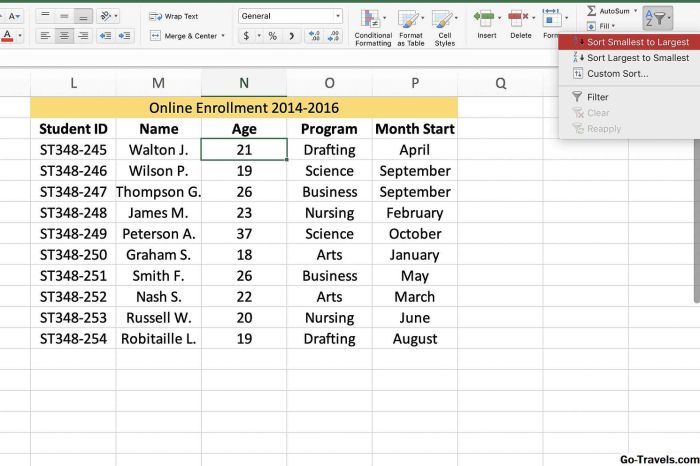Select column O header
This screenshot has width=700, height=466.
tap(329, 83)
